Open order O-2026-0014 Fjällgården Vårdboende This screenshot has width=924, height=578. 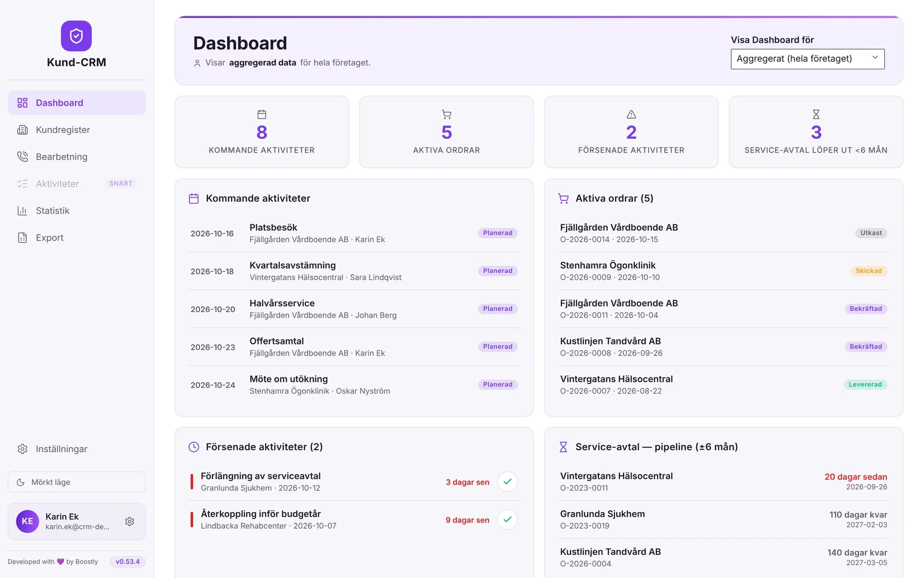coord(724,234)
